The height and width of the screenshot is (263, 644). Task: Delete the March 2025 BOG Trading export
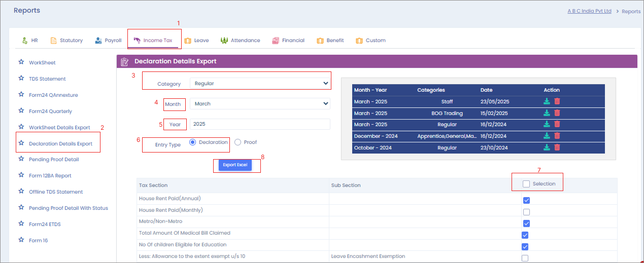point(557,113)
